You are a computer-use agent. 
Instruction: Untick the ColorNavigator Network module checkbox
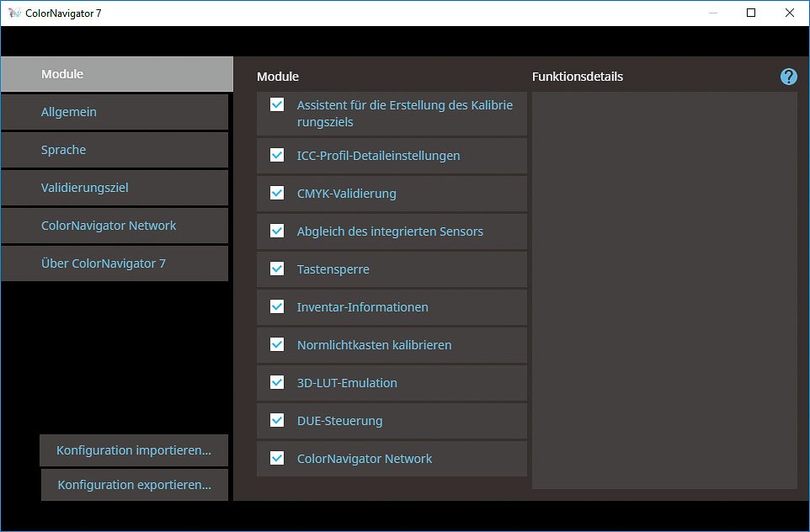click(277, 458)
